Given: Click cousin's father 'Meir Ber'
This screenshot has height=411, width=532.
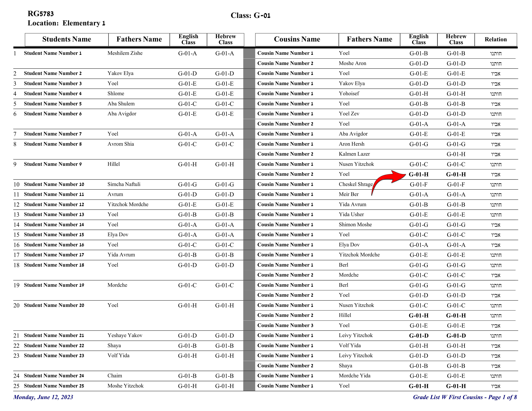Looking at the screenshot, I should point(349,194).
